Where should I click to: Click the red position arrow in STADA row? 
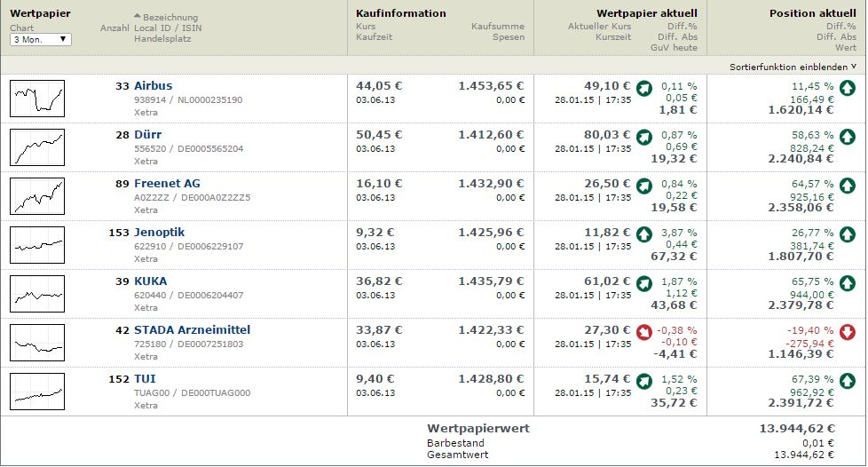847,332
